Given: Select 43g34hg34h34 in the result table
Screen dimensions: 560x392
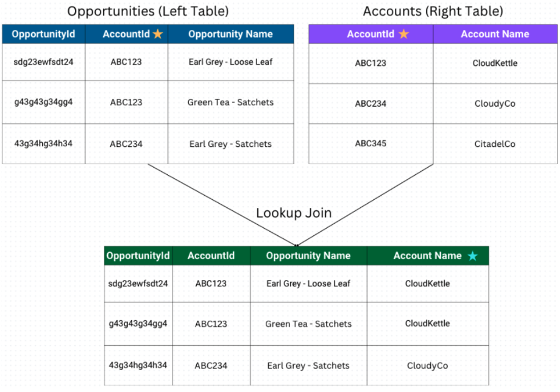Looking at the screenshot, I should pos(138,365).
